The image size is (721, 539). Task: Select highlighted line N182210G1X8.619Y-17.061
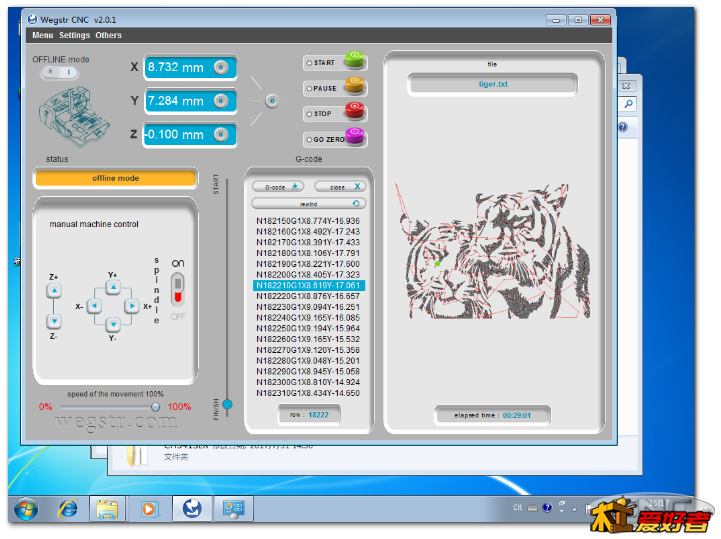tap(309, 286)
